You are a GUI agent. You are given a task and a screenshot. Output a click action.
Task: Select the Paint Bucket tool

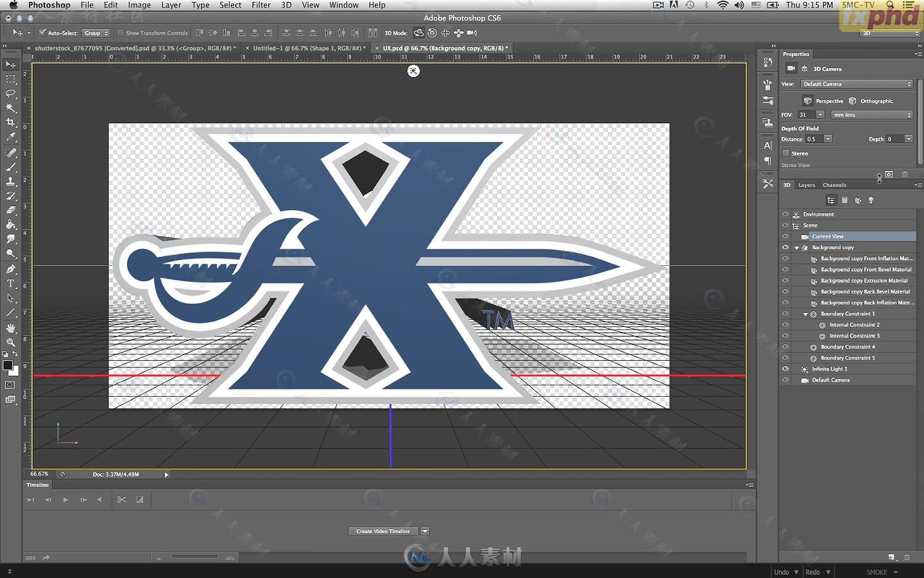coord(11,225)
